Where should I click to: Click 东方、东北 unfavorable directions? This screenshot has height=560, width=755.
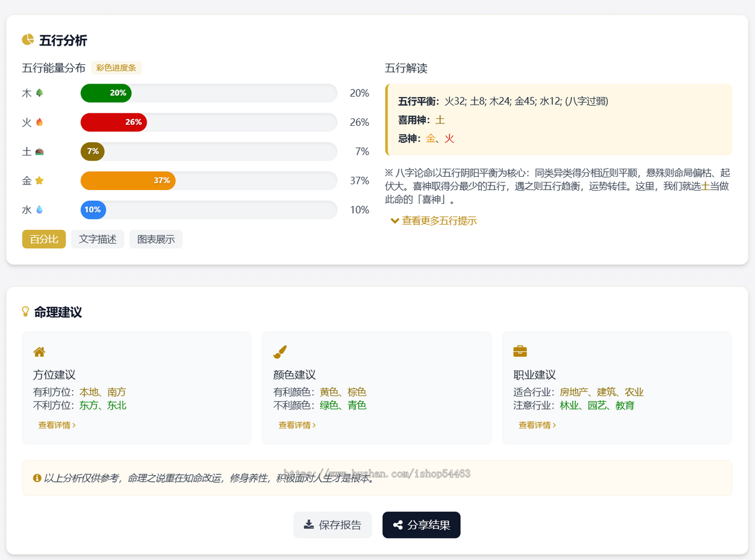[103, 405]
